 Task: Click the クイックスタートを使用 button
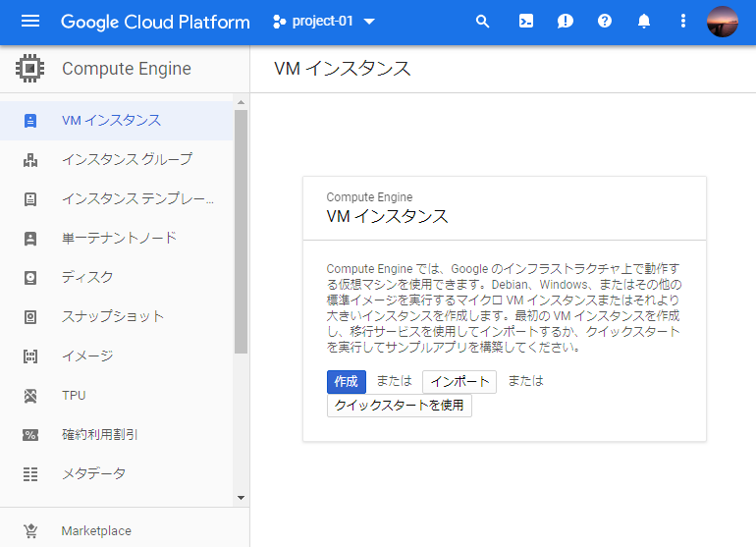point(400,406)
